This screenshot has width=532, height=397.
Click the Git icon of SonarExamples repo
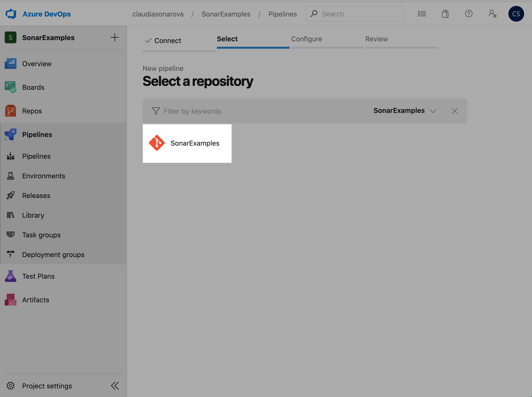click(x=157, y=143)
